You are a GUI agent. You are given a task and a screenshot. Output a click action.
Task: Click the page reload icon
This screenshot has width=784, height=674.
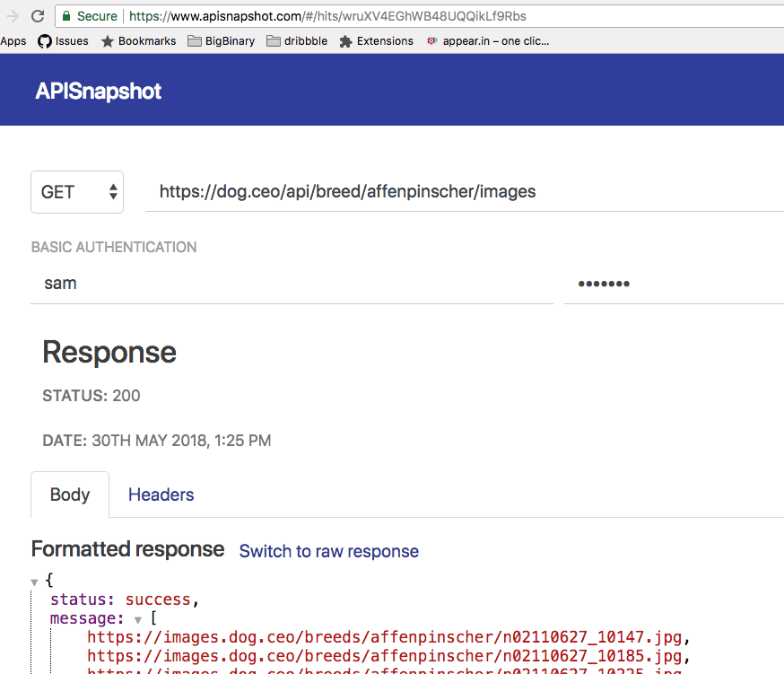(x=38, y=15)
